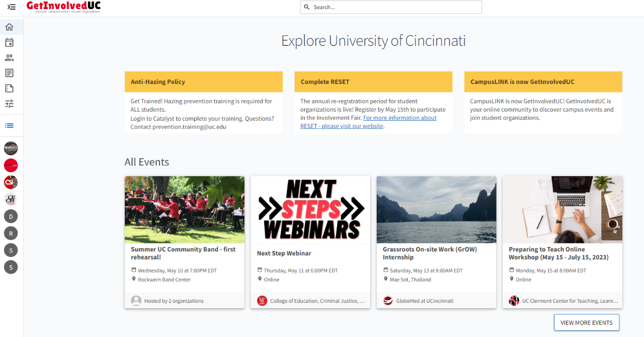Open the News article sidebar icon
The height and width of the screenshot is (337, 644).
(9, 73)
